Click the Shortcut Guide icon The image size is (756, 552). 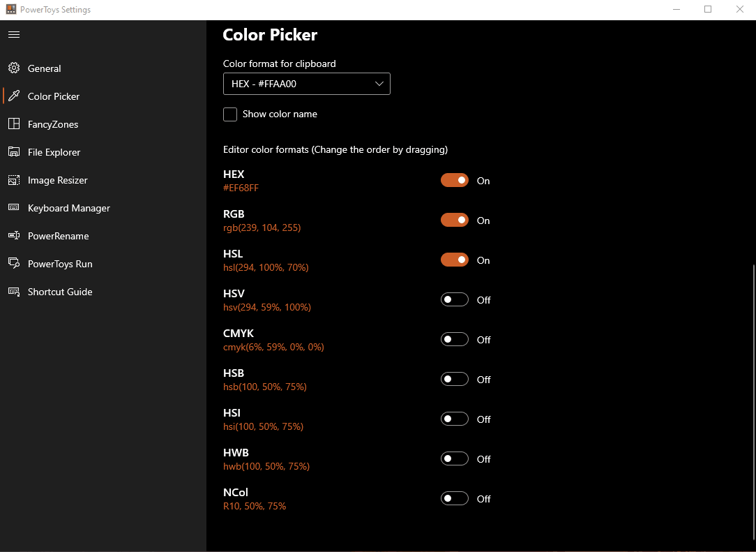pos(14,292)
